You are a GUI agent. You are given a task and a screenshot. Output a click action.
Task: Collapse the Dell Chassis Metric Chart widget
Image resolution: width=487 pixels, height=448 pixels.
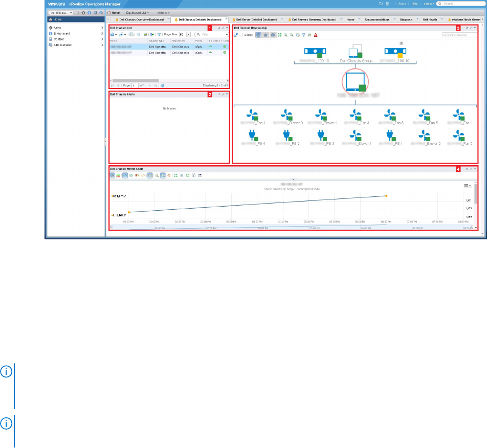pyautogui.click(x=467, y=169)
